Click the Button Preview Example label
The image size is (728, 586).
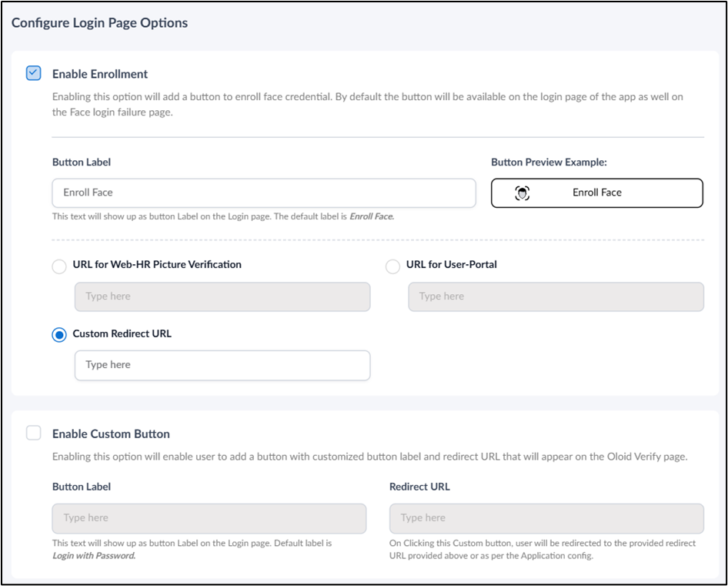pyautogui.click(x=549, y=162)
